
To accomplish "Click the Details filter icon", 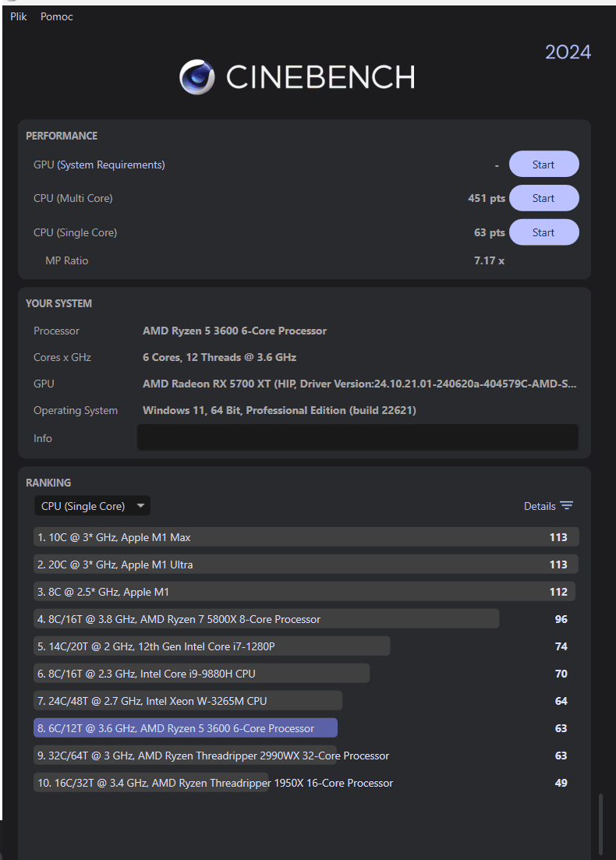I will pyautogui.click(x=567, y=506).
